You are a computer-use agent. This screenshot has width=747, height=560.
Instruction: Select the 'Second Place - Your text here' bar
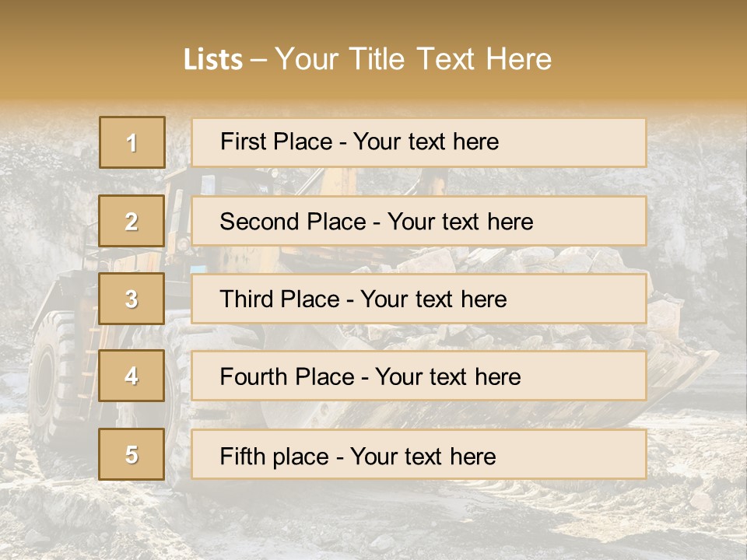(x=419, y=221)
